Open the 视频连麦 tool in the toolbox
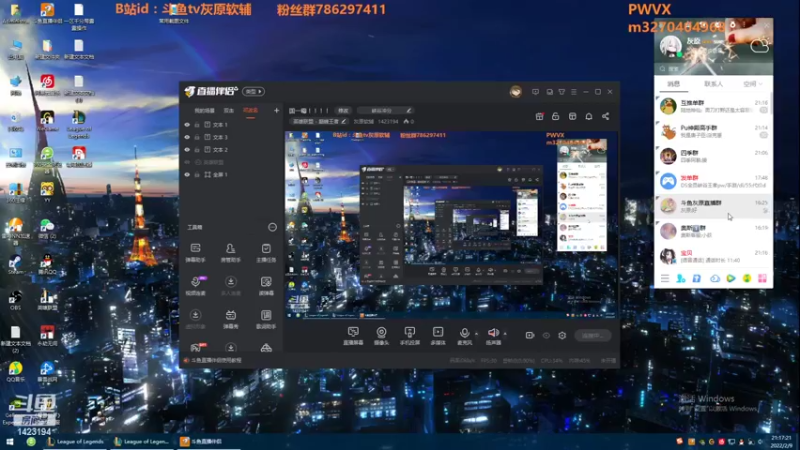 coord(195,286)
